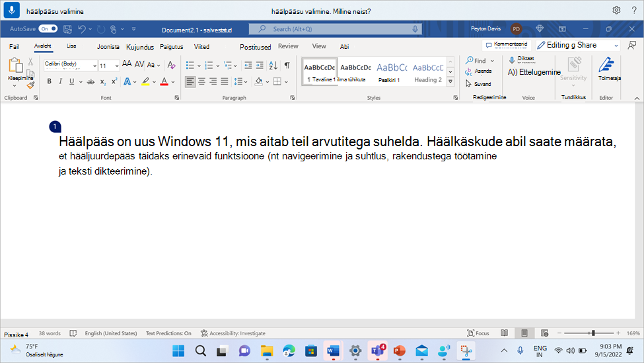The height and width of the screenshot is (363, 644).
Task: Click the Change Case Aa button
Action: [153, 65]
